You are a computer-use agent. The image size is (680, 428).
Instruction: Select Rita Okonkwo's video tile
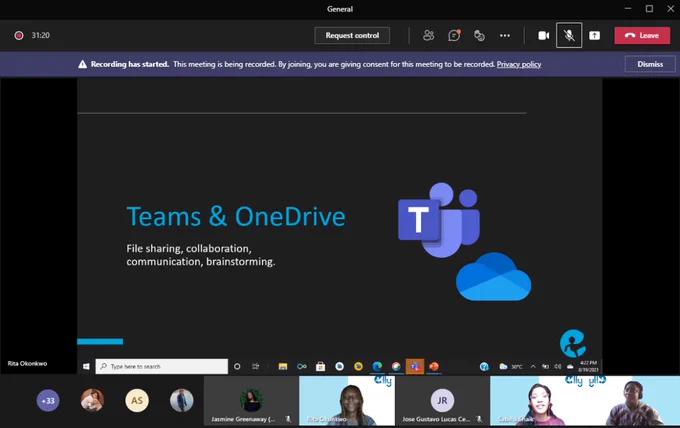click(x=347, y=401)
